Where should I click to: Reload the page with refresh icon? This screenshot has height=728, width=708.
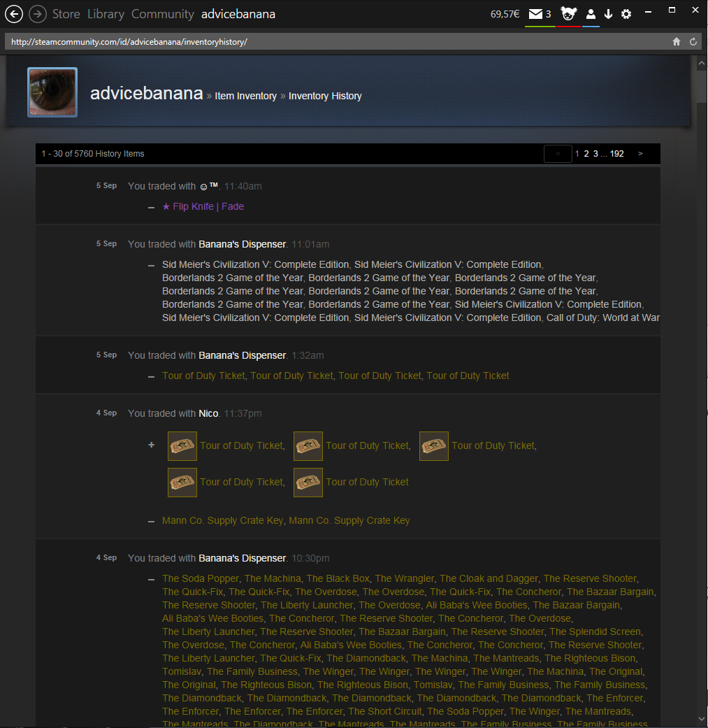tap(693, 42)
